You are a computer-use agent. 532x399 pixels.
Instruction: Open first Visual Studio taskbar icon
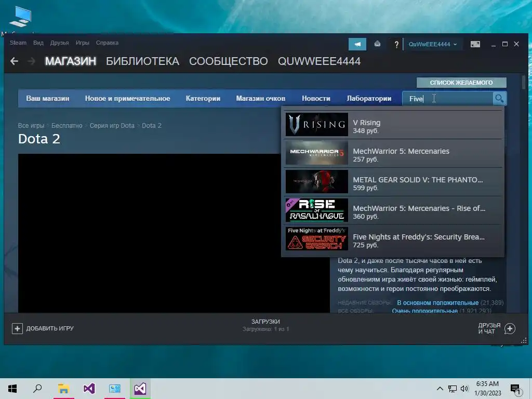point(89,389)
